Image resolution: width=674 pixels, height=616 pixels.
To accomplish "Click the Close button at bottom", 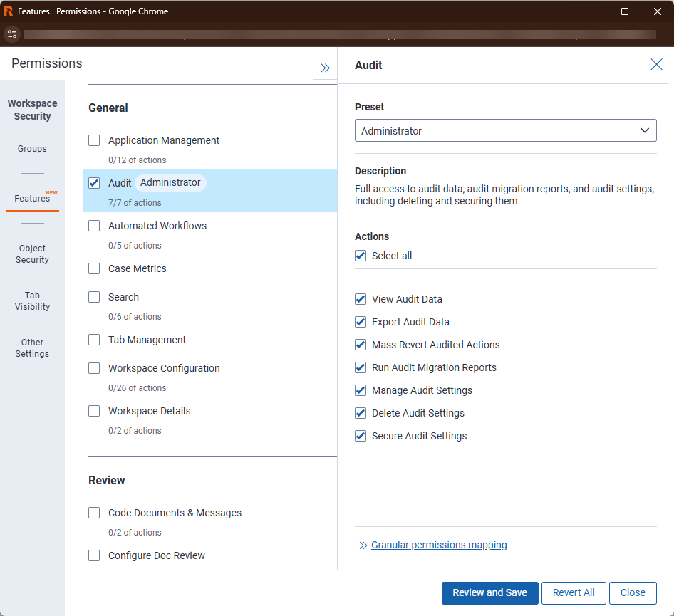I will click(x=633, y=592).
